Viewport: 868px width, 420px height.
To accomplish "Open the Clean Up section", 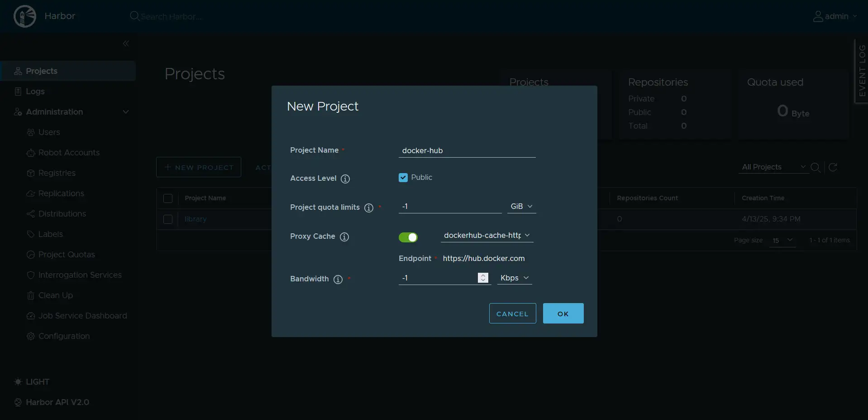I will coord(55,295).
